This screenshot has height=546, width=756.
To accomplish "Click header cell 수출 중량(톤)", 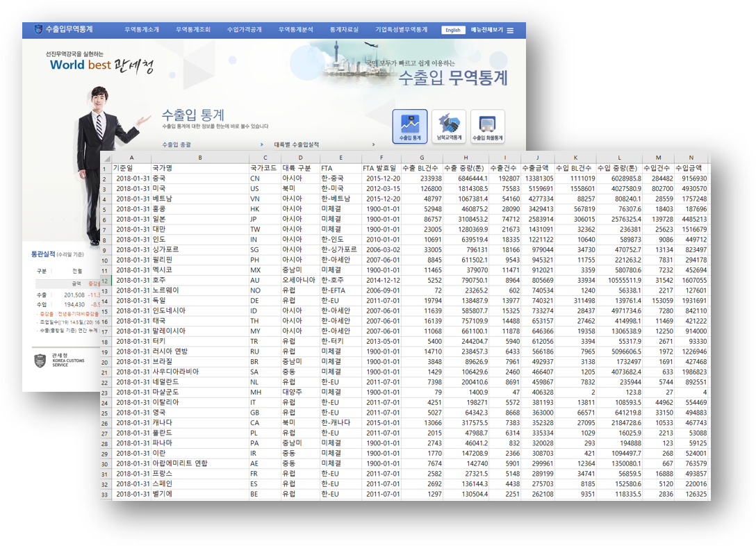I will (x=464, y=168).
